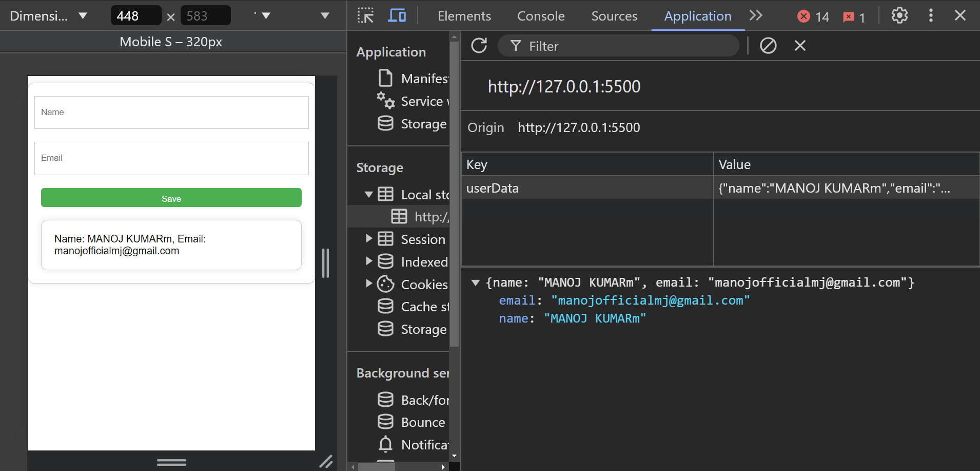Open the customize DevTools three-dot menu

tap(931, 15)
